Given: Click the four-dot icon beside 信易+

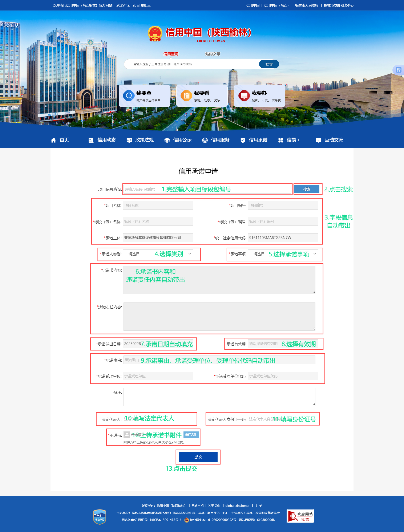Looking at the screenshot, I should (x=280, y=140).
